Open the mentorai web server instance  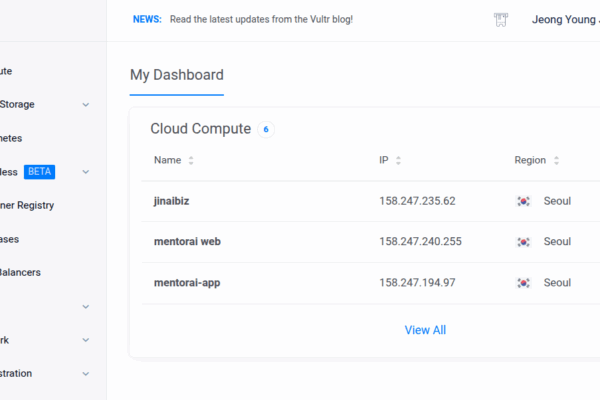click(187, 242)
